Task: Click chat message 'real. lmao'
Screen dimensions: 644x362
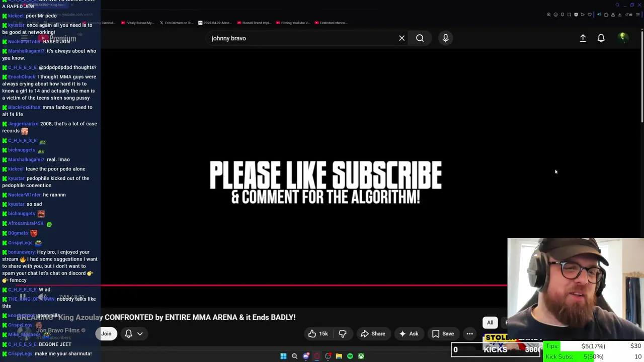Action: click(x=58, y=159)
